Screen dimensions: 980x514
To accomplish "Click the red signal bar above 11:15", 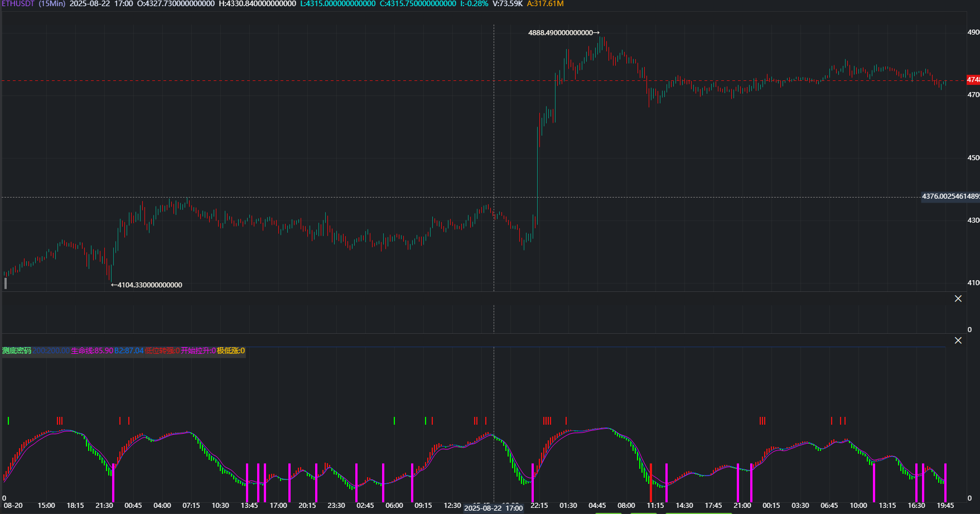I will click(x=651, y=483).
